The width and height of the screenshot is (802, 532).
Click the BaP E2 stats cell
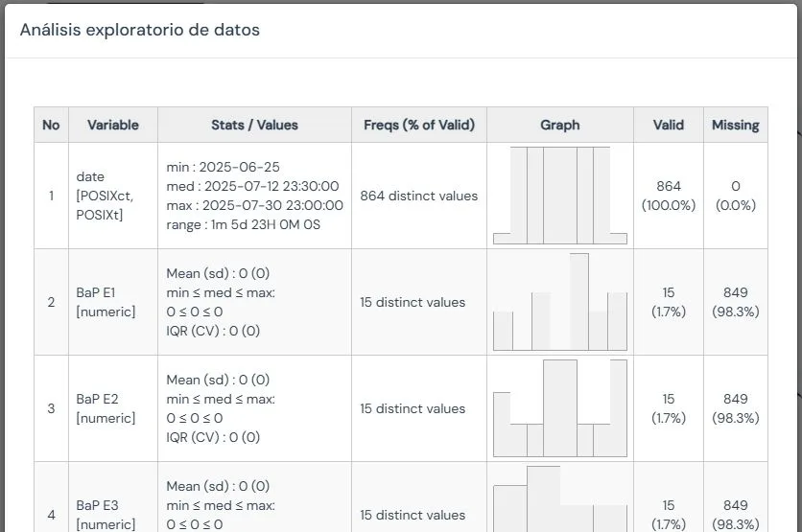point(255,408)
